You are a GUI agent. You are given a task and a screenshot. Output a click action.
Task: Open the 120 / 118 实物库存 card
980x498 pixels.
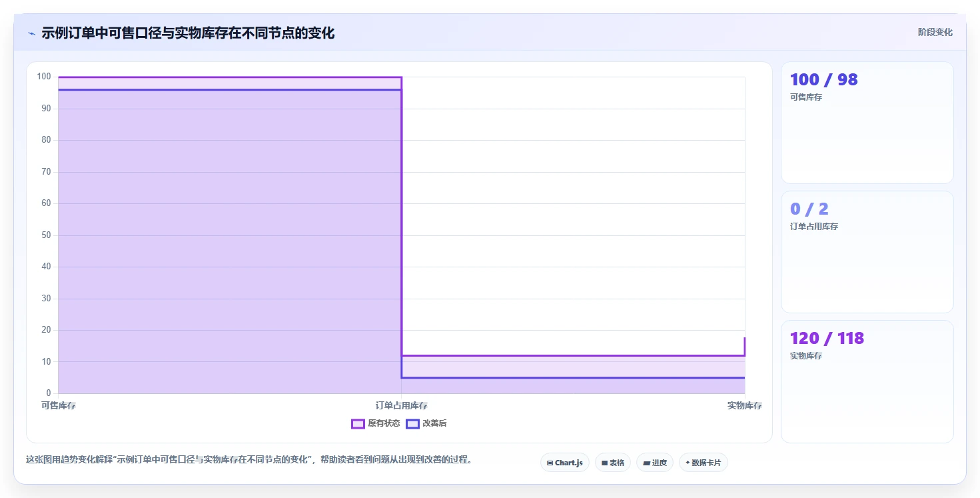(x=867, y=381)
